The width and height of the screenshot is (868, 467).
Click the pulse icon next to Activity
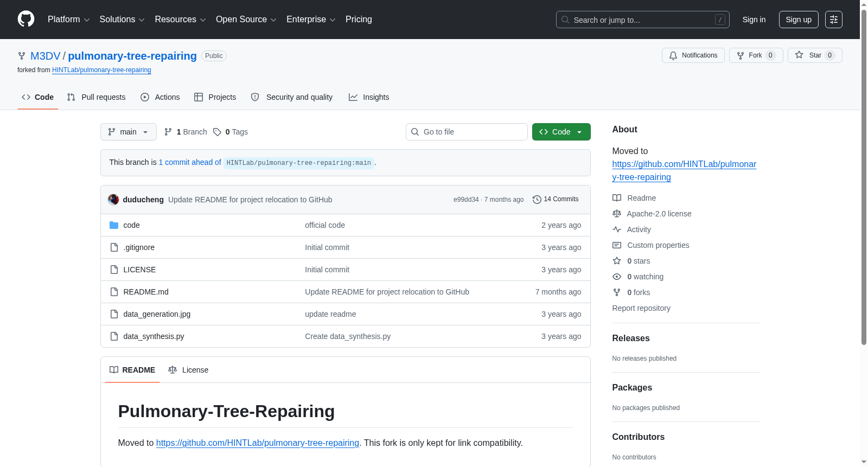617,229
